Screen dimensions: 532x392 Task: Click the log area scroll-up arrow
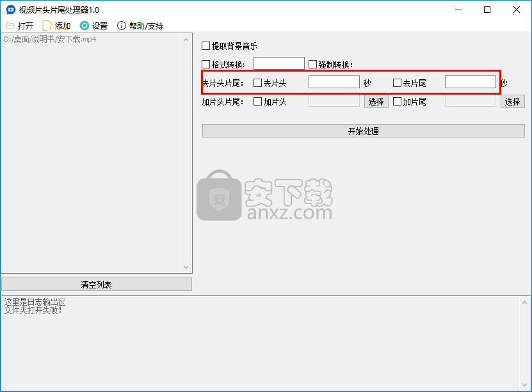(524, 302)
